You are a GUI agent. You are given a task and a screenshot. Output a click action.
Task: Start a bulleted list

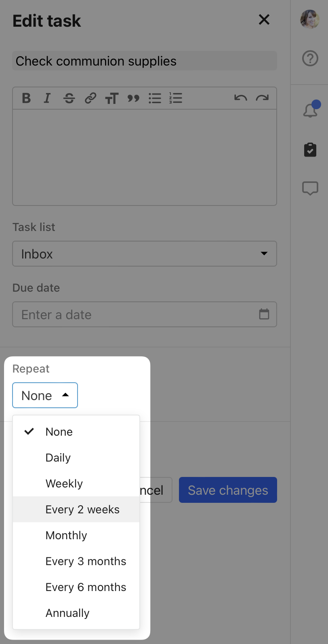155,98
